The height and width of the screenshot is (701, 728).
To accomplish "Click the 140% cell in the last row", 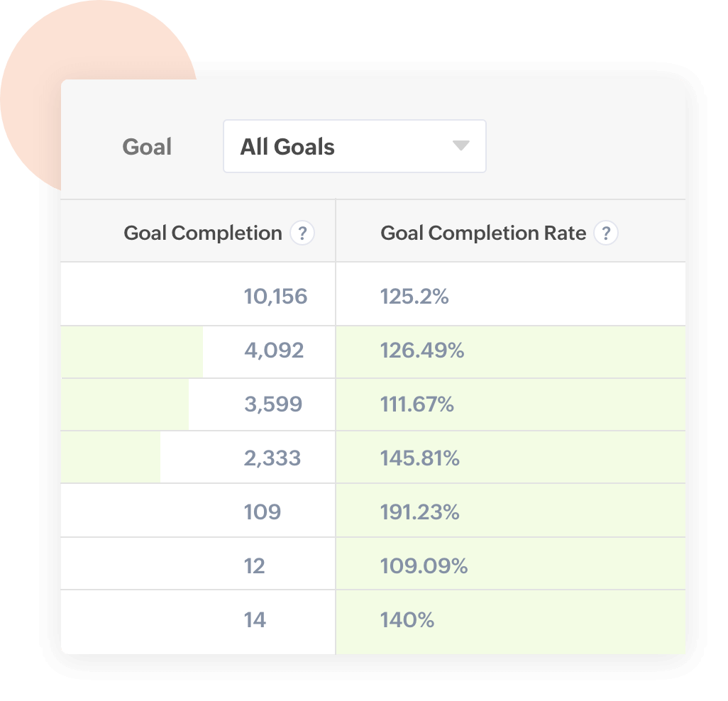I will 409,618.
